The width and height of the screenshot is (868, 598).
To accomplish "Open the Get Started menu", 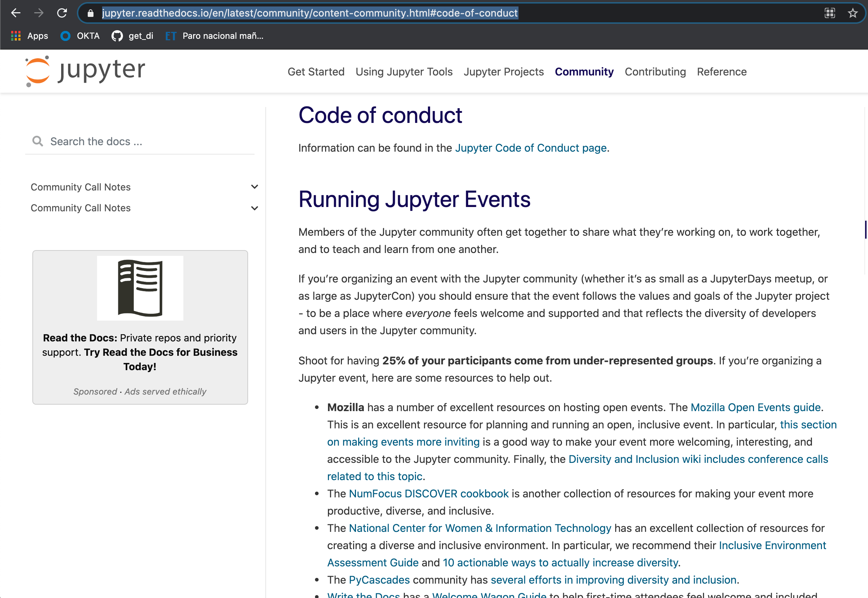I will (316, 72).
